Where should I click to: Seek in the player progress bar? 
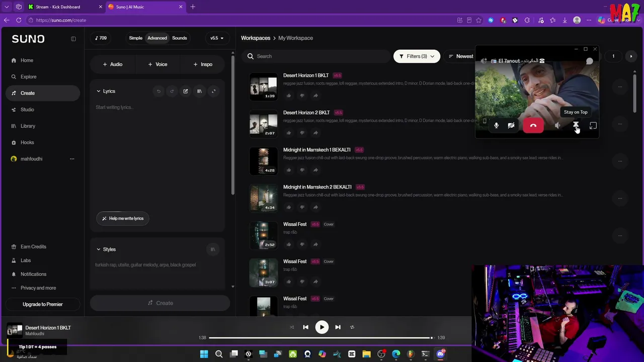coord(321,338)
